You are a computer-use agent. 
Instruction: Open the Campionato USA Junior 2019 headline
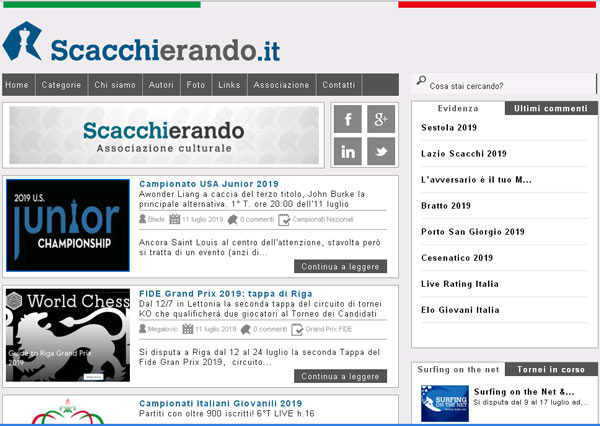pos(209,184)
